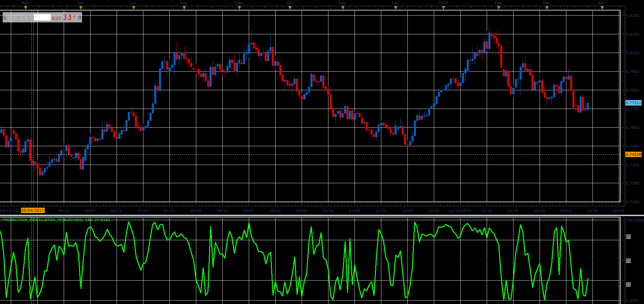Click the 80 level label on oscillator

628,236
